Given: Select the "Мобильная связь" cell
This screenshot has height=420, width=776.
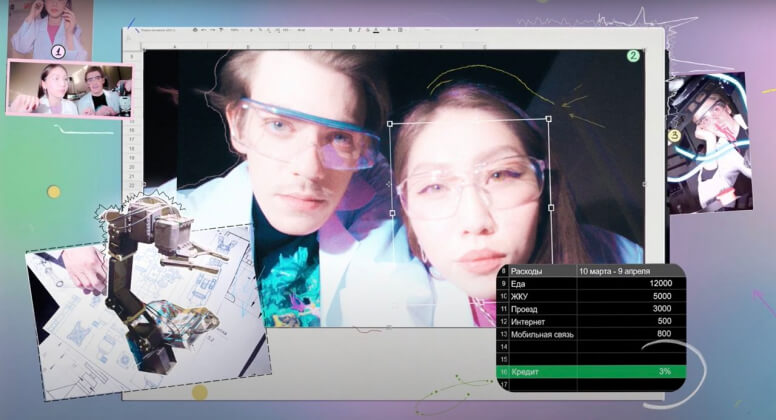Looking at the screenshot, I should (x=542, y=334).
